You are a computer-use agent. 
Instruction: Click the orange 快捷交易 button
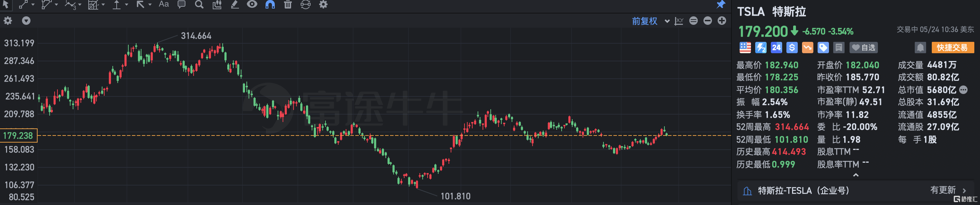coord(952,48)
